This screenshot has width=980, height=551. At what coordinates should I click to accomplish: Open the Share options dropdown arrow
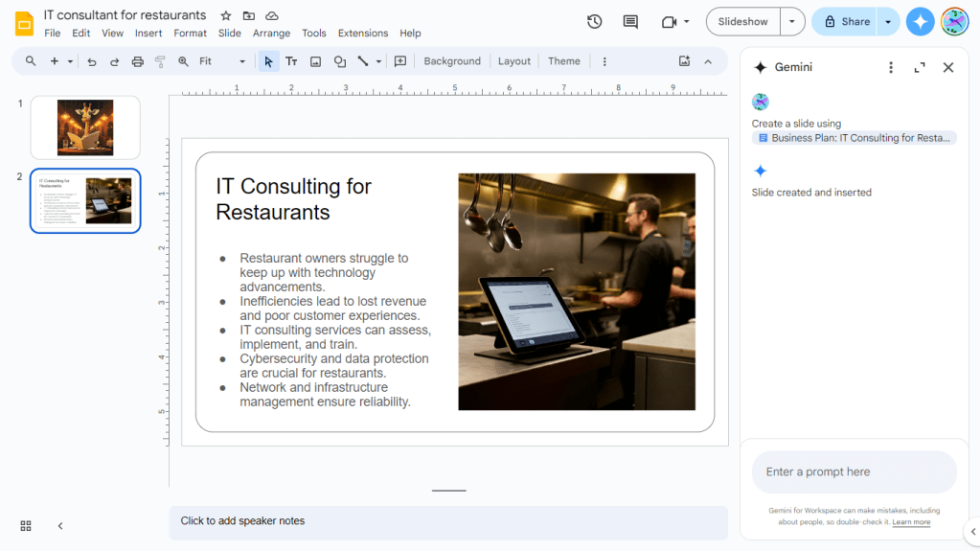(888, 21)
